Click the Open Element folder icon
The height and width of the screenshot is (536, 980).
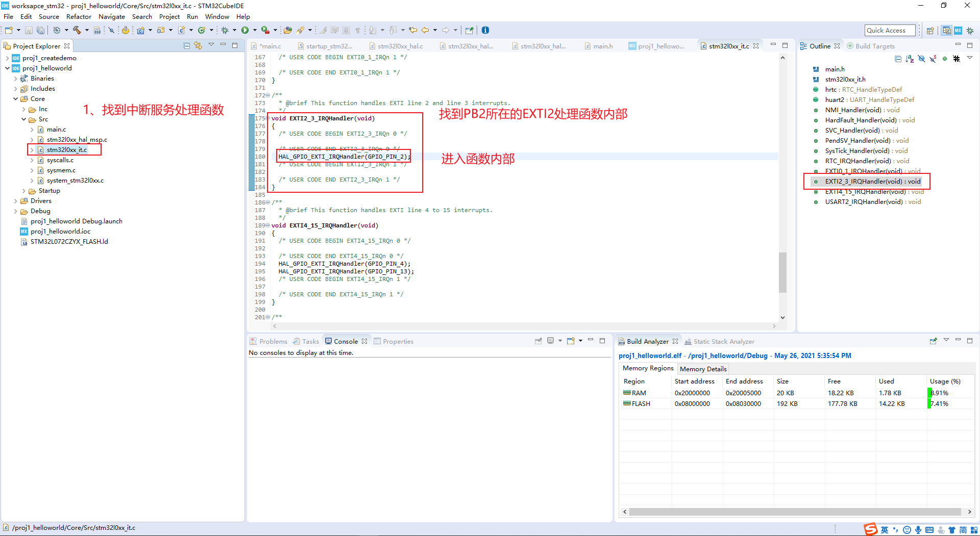288,30
